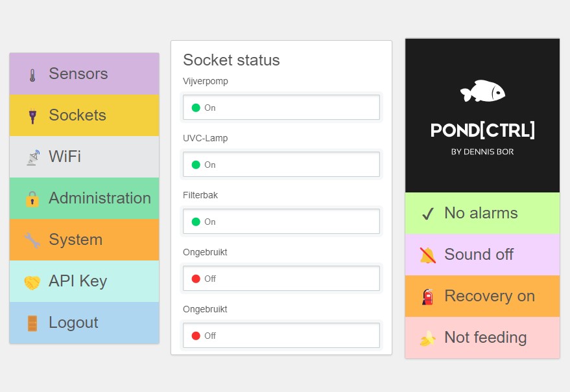Open the System menu entry

click(x=75, y=240)
